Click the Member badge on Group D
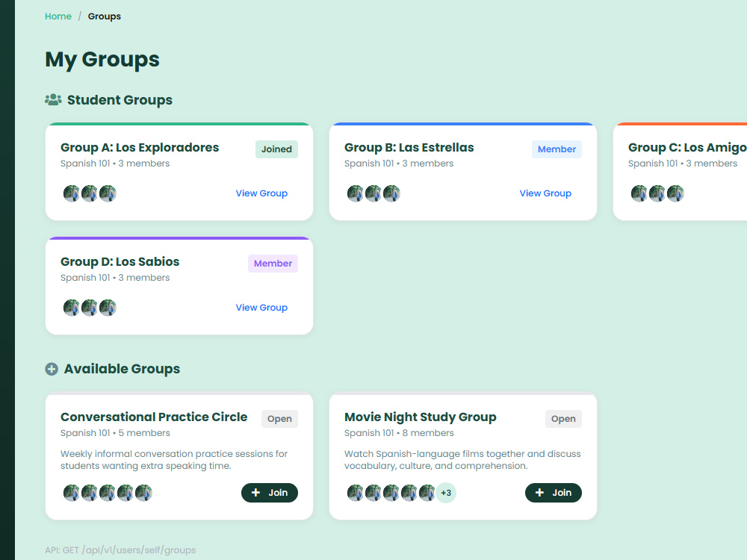Screen dimensions: 747x560 [273, 264]
